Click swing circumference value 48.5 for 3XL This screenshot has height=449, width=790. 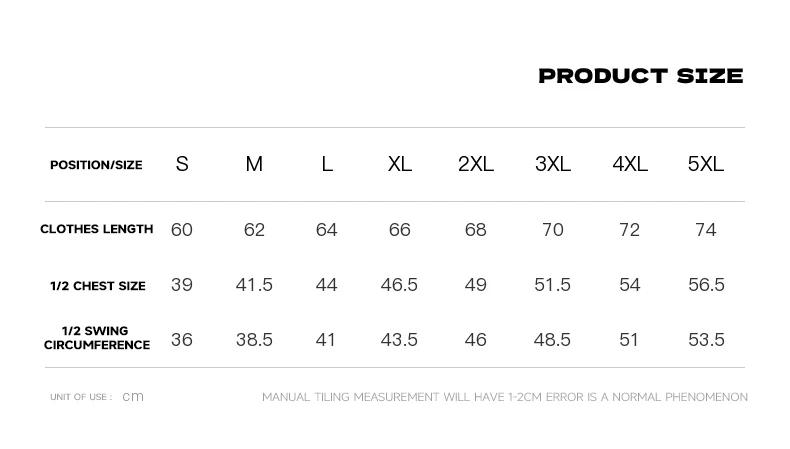(x=552, y=340)
